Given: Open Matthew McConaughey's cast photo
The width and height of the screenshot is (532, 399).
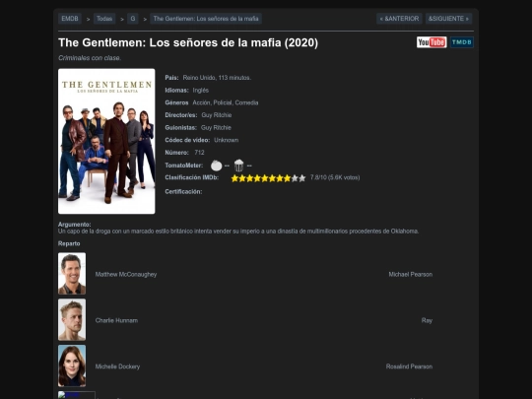Looking at the screenshot, I should click(x=72, y=274).
